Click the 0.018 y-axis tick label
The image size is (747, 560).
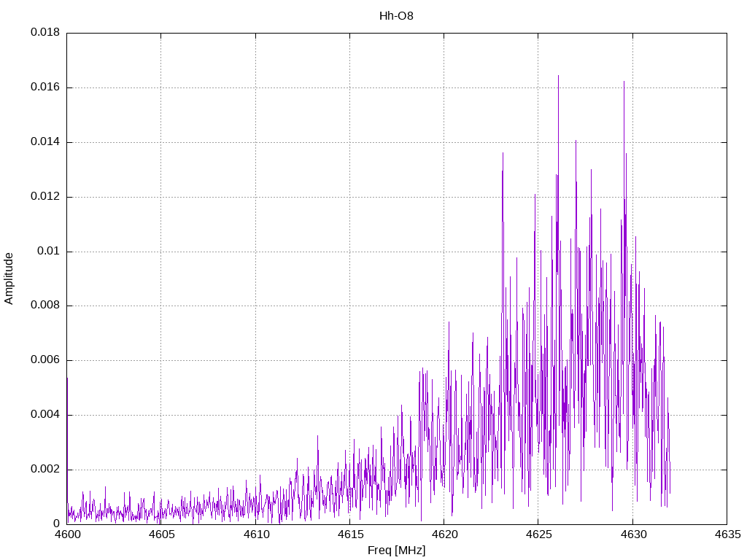click(x=45, y=33)
